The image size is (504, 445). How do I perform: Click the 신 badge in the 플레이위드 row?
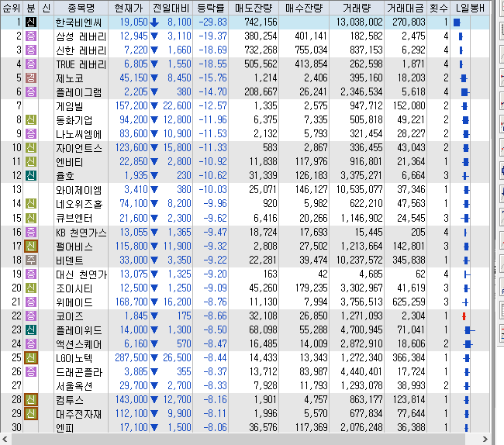coord(31,329)
